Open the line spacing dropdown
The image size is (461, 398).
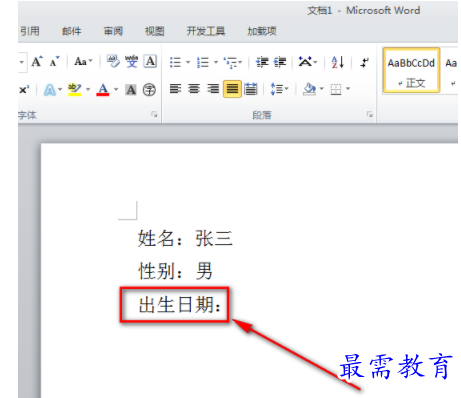click(279, 89)
